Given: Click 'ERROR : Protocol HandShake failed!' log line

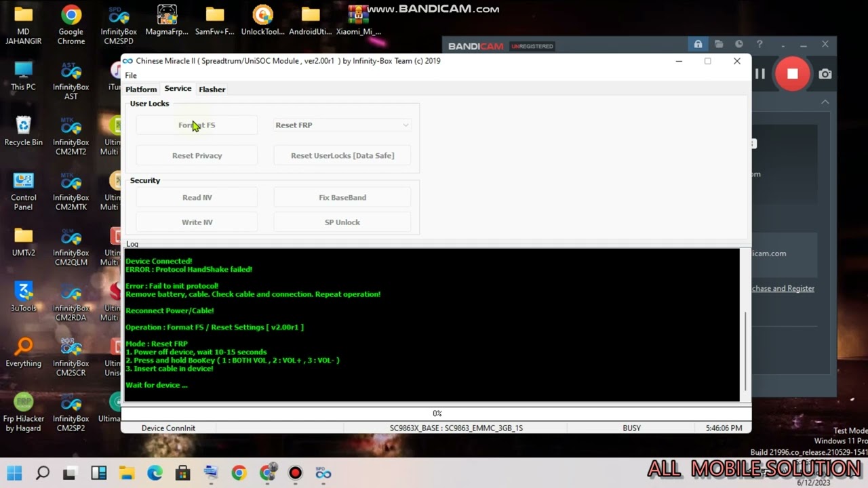Looking at the screenshot, I should 189,269.
